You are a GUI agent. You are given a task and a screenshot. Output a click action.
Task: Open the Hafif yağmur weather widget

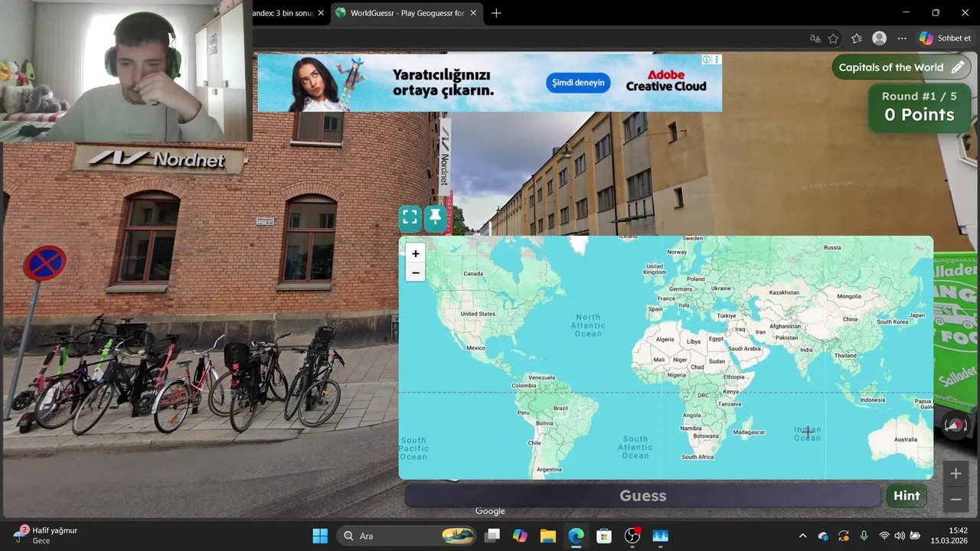(46, 535)
